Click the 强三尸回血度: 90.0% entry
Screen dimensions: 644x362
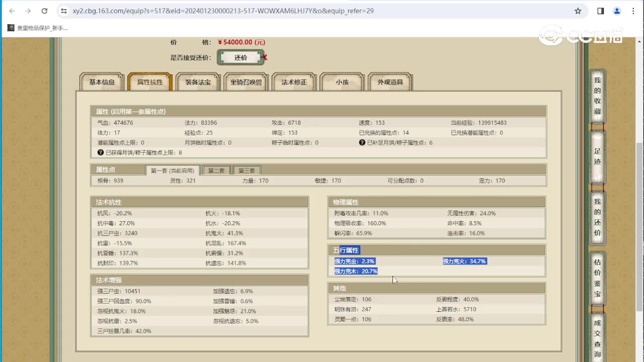[x=124, y=301]
